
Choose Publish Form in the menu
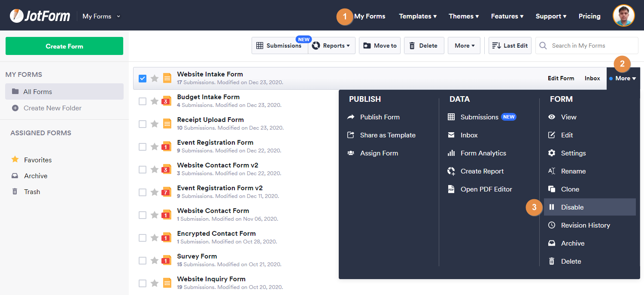click(x=380, y=117)
